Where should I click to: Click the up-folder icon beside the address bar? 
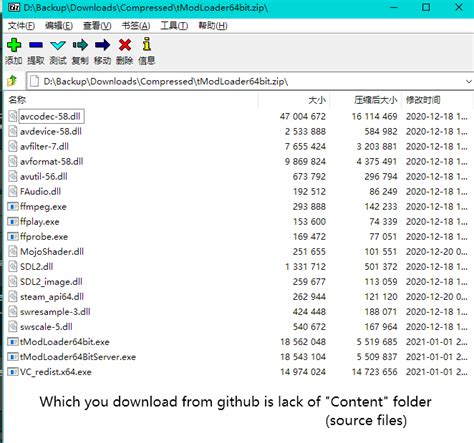[12, 81]
